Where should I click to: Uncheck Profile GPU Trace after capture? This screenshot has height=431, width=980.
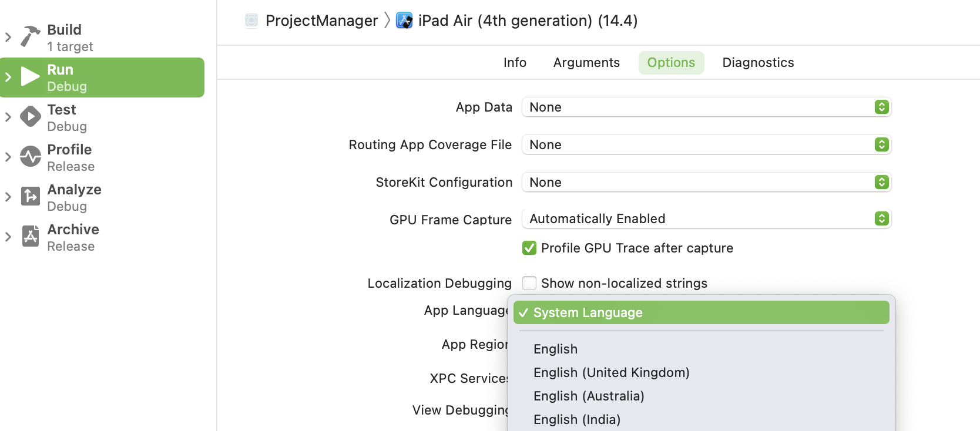529,248
